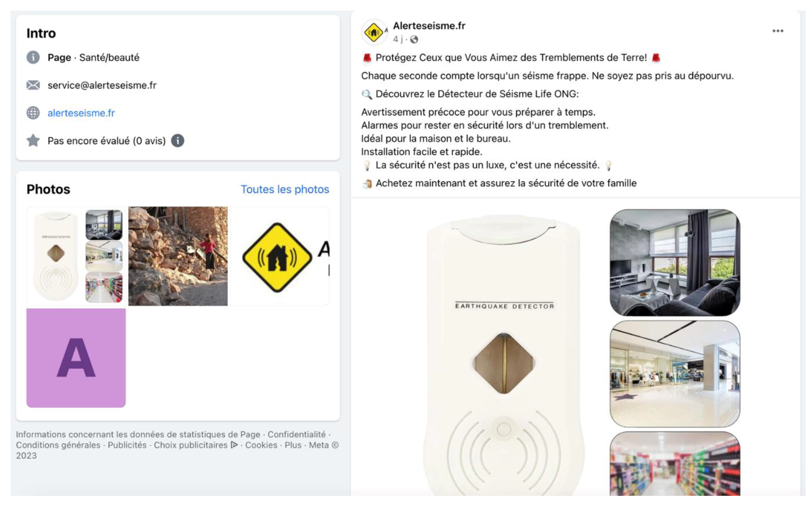The height and width of the screenshot is (506, 812).
Task: Click the public audience globe on post
Action: point(414,39)
